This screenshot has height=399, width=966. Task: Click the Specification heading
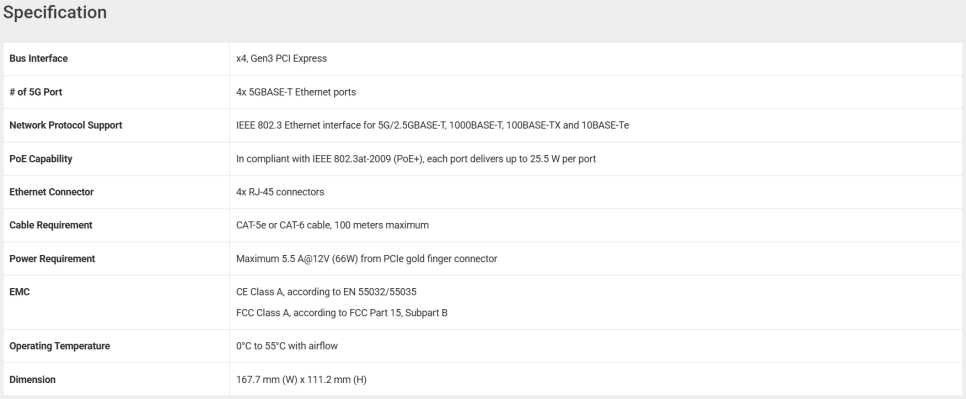[55, 13]
